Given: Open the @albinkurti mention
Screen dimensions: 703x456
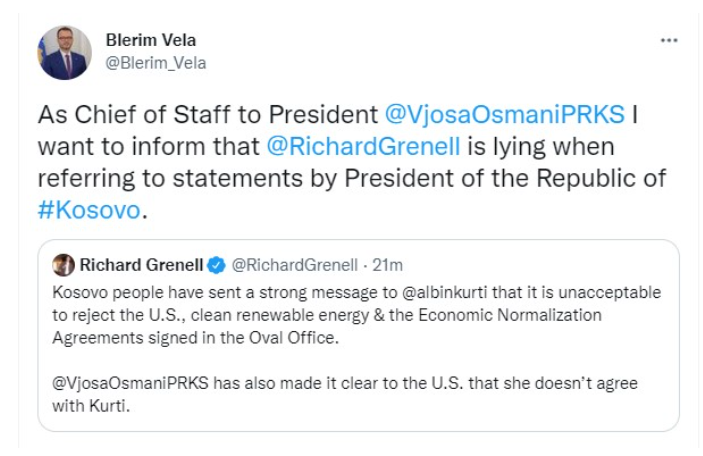Looking at the screenshot, I should point(445,292).
